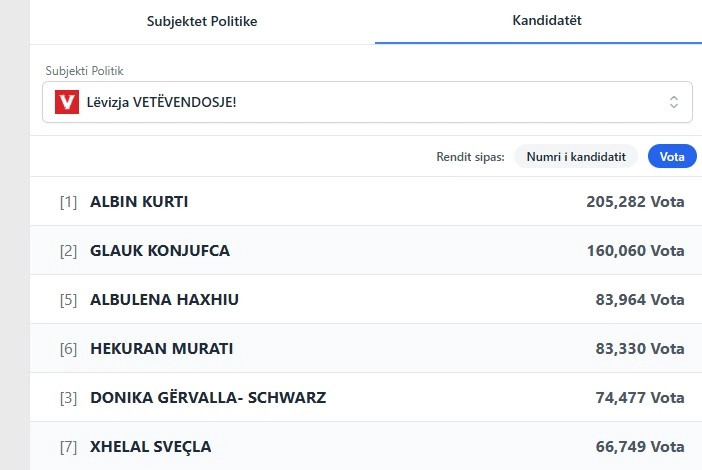Screen dimensions: 702x470
Task: Sort by Numri i kandidatit
Action: [x=576, y=157]
